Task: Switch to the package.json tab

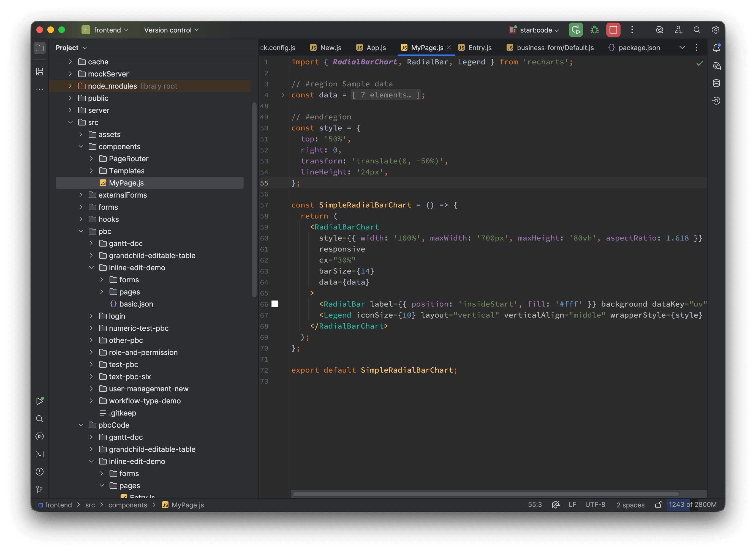Action: 634,47
